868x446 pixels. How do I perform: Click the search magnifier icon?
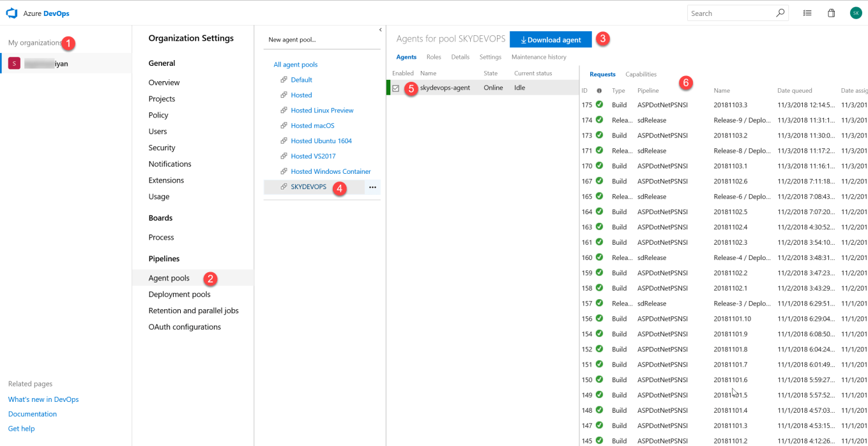[780, 13]
